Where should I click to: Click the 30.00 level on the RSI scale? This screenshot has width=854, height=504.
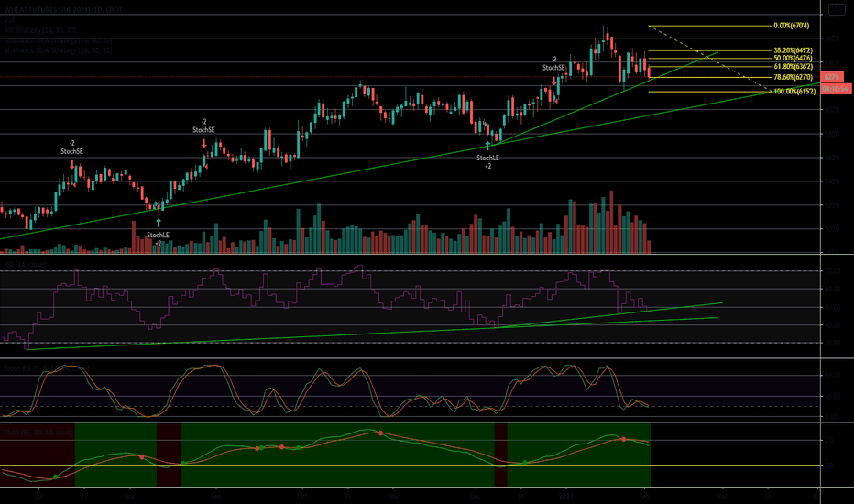click(832, 343)
